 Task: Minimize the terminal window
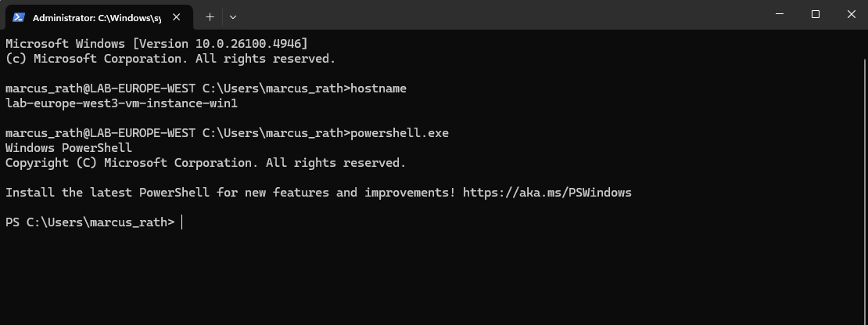click(x=780, y=14)
